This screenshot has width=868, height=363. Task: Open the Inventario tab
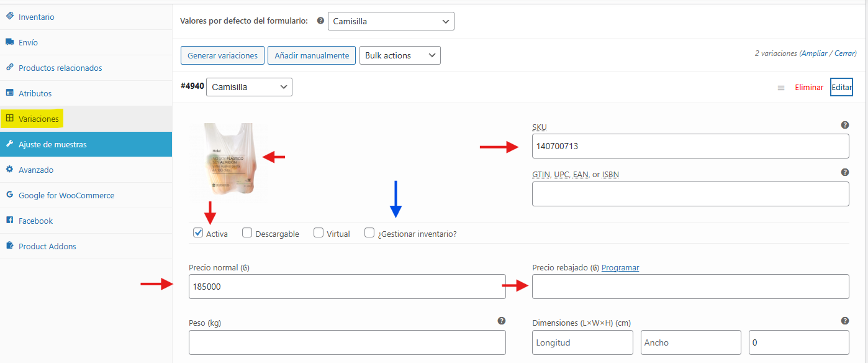click(x=86, y=17)
